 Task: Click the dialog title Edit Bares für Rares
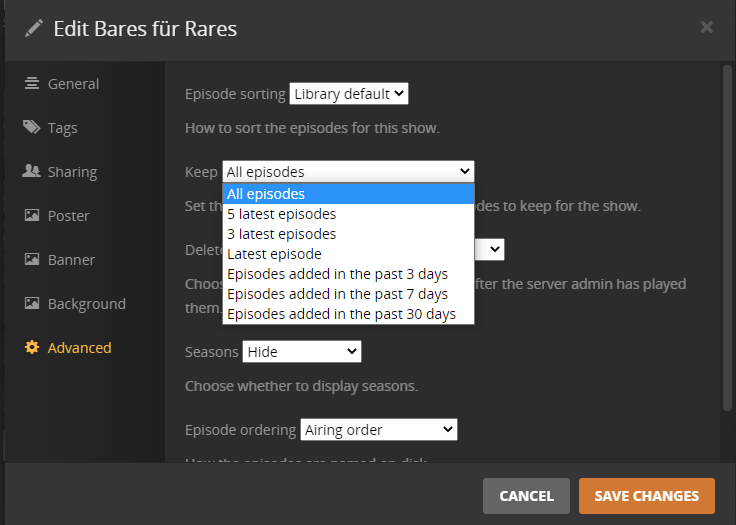tap(145, 29)
